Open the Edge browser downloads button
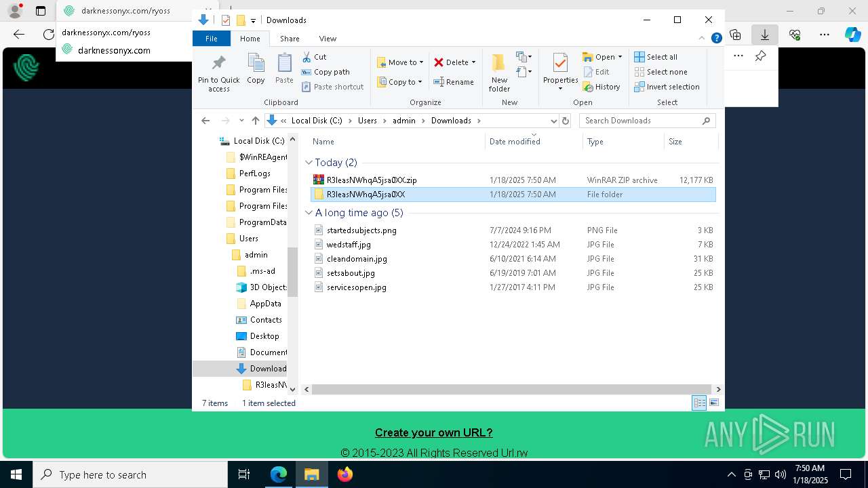868x488 pixels. [765, 35]
